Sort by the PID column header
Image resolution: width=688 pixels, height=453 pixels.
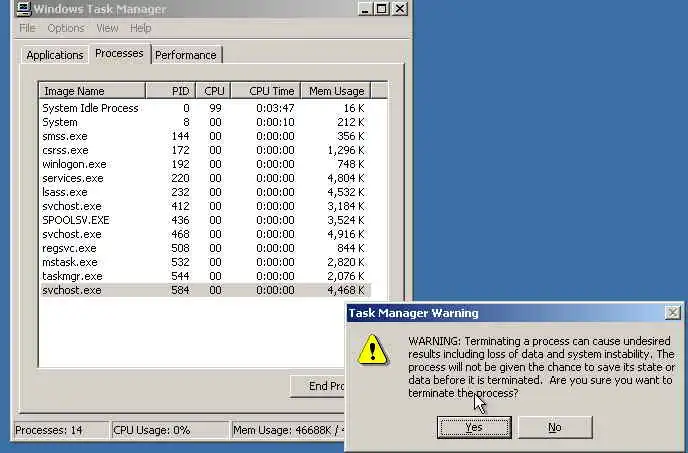171,91
